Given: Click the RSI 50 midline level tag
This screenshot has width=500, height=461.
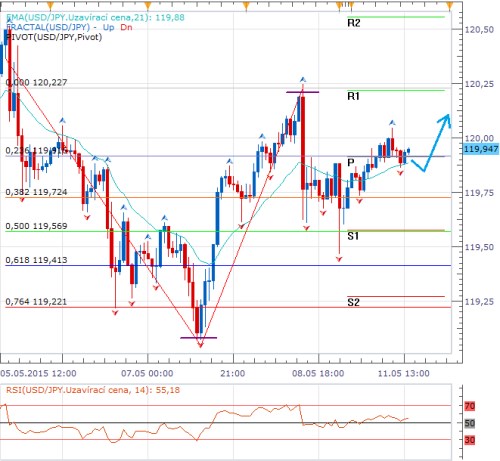Looking at the screenshot, I should (470, 423).
